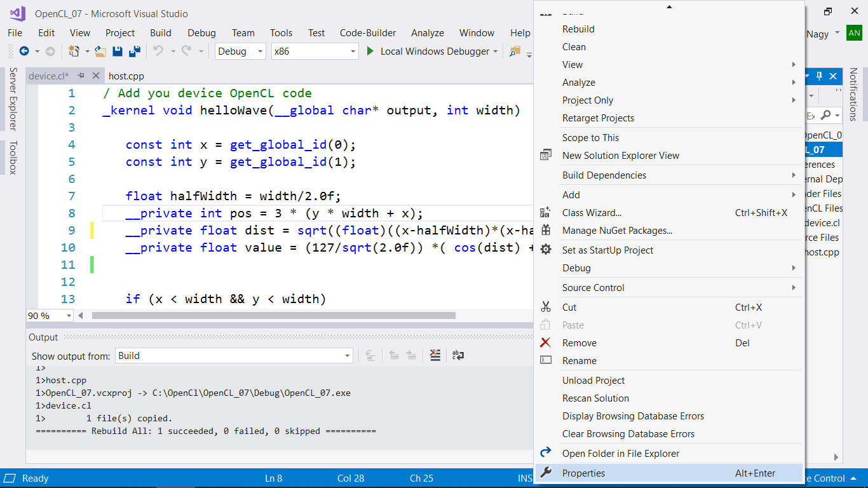The image size is (868, 488).
Task: Click the horizontal scrollbar under the code editor
Action: (x=274, y=315)
